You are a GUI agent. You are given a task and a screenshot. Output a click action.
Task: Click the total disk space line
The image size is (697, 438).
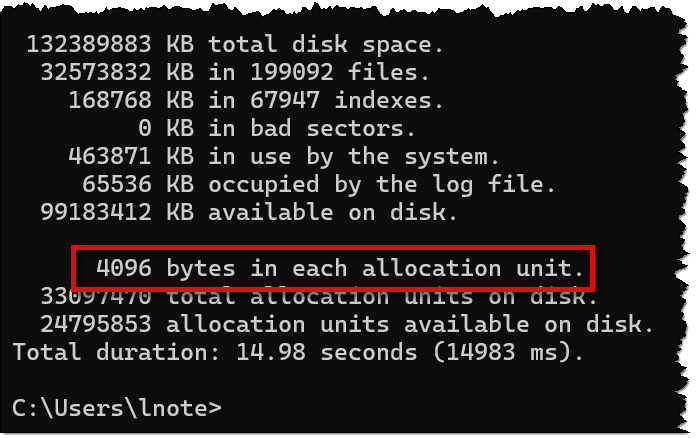tap(235, 44)
